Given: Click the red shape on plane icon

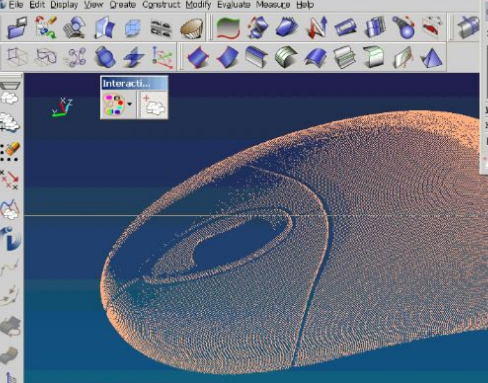Looking at the screenshot, I should point(432,27).
